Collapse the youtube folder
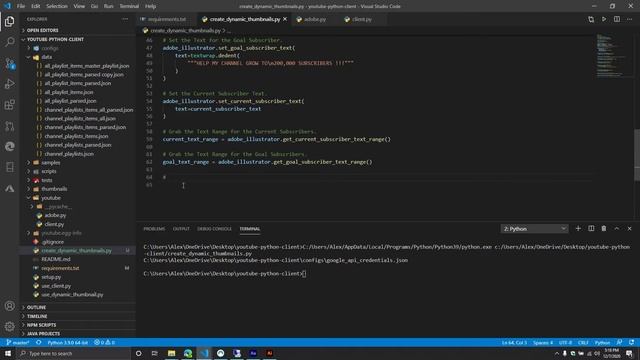 (78, 198)
